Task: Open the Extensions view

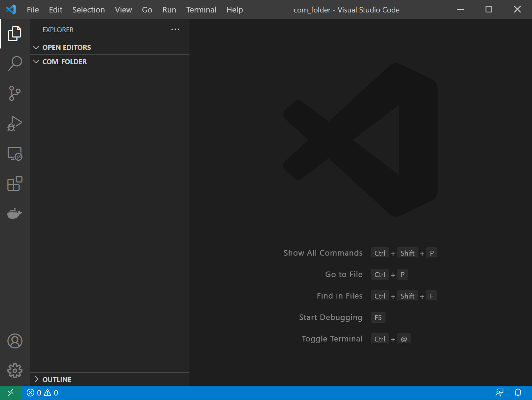Action: tap(15, 184)
